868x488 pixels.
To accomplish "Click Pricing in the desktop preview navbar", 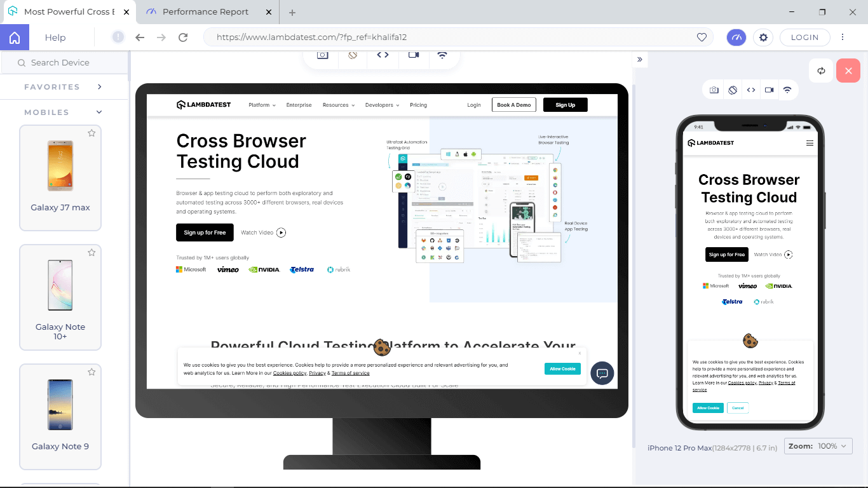I will tap(418, 105).
